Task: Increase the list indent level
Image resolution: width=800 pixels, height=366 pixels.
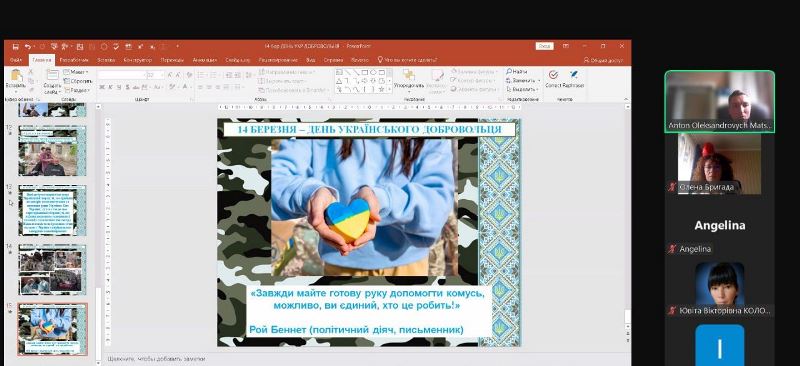Action: click(x=238, y=75)
